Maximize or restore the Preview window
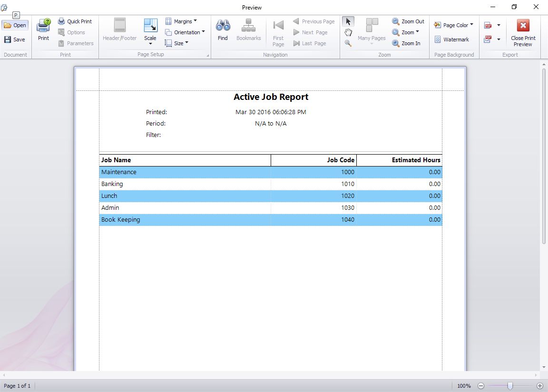Image resolution: width=548 pixels, height=392 pixels. [514, 7]
